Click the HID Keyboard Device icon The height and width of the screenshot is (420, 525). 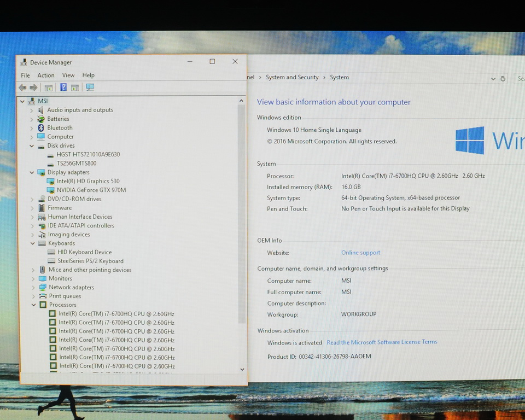click(51, 252)
